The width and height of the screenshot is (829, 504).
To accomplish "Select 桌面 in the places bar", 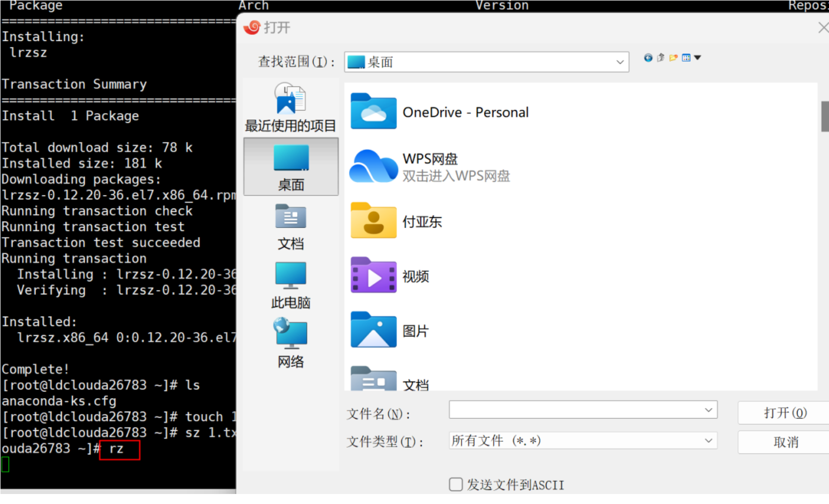I will pos(290,167).
